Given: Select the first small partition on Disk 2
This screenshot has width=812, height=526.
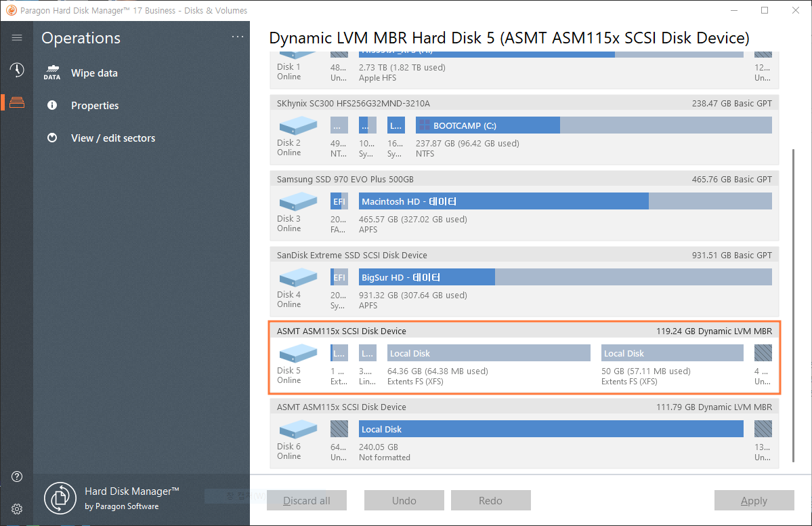Looking at the screenshot, I should 339,125.
